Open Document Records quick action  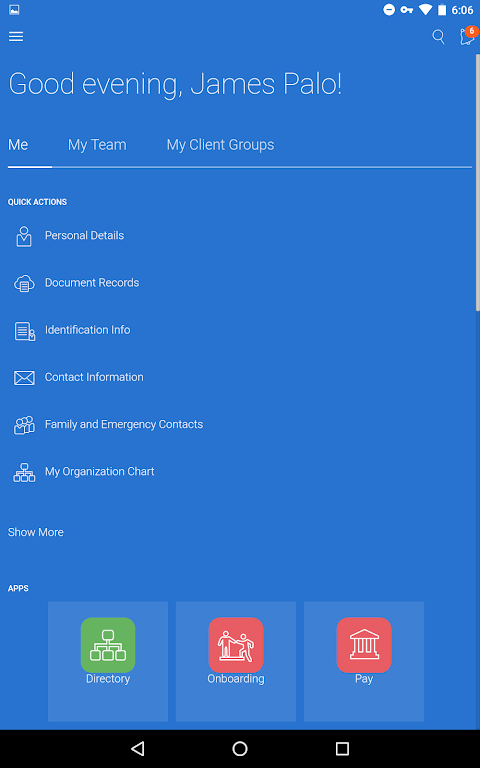pyautogui.click(x=92, y=283)
